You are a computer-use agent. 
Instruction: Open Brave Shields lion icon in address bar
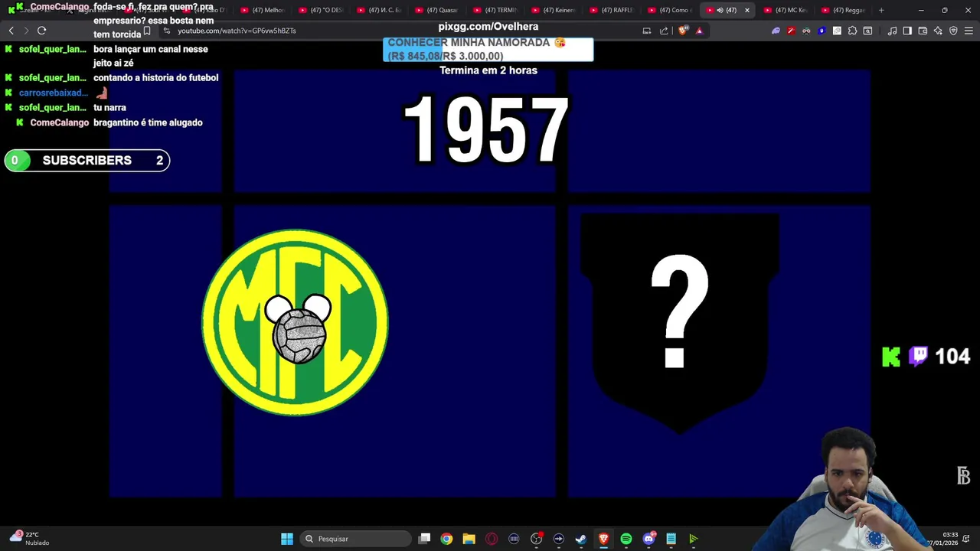683,31
